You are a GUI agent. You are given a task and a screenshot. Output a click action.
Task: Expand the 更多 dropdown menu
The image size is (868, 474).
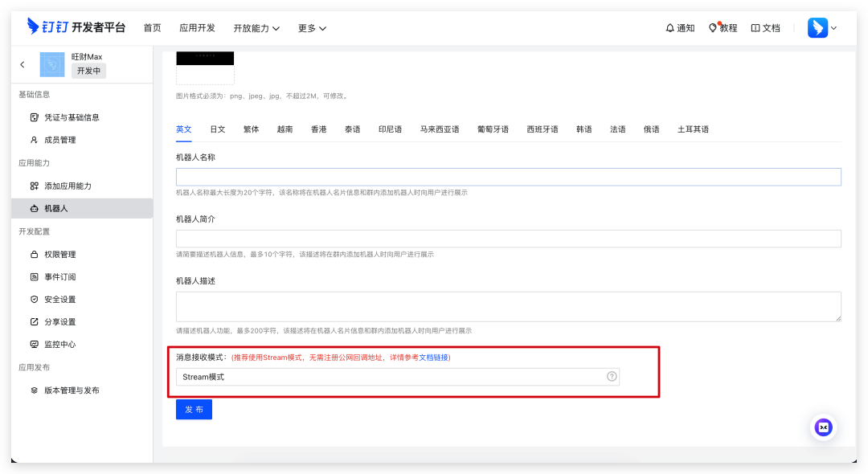click(x=312, y=28)
